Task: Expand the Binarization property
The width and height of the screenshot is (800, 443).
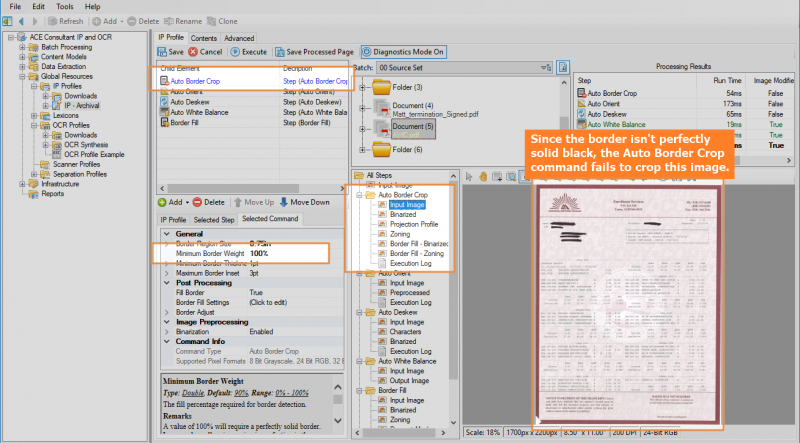Action: pos(167,332)
